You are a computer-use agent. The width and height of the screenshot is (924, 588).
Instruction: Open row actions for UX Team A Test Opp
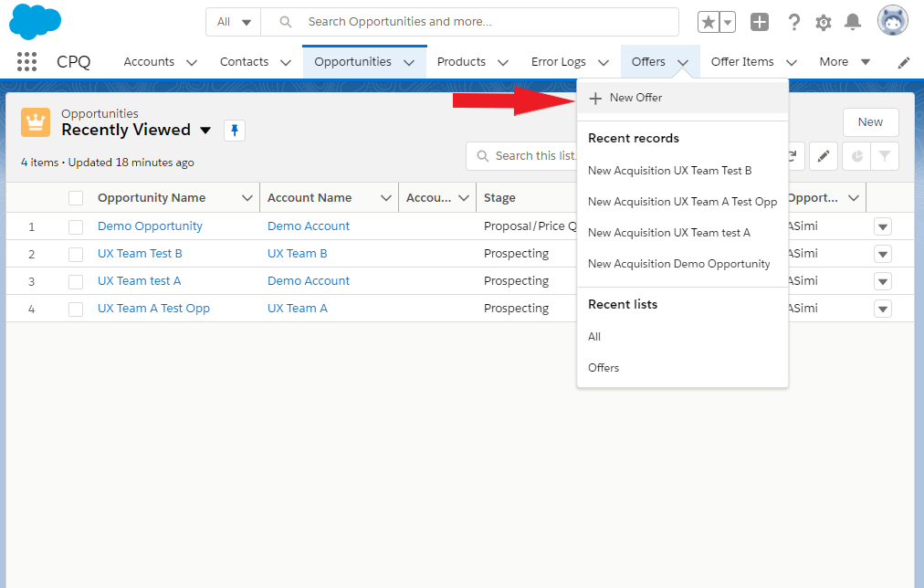pos(883,310)
